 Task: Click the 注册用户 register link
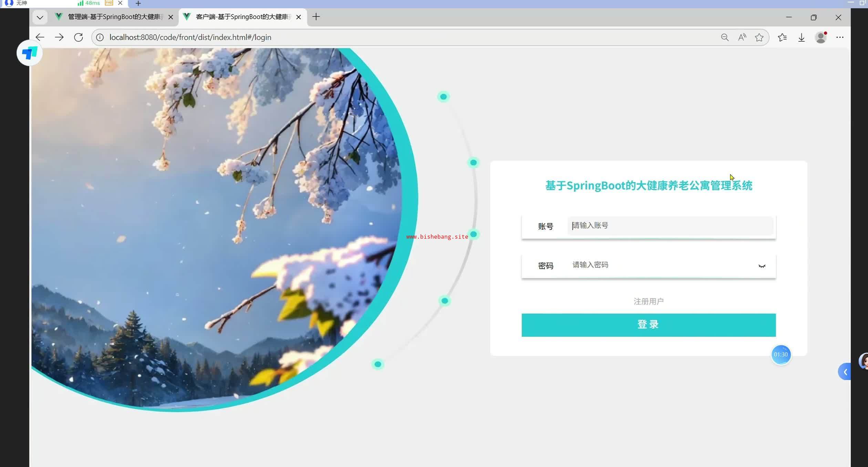pyautogui.click(x=648, y=301)
